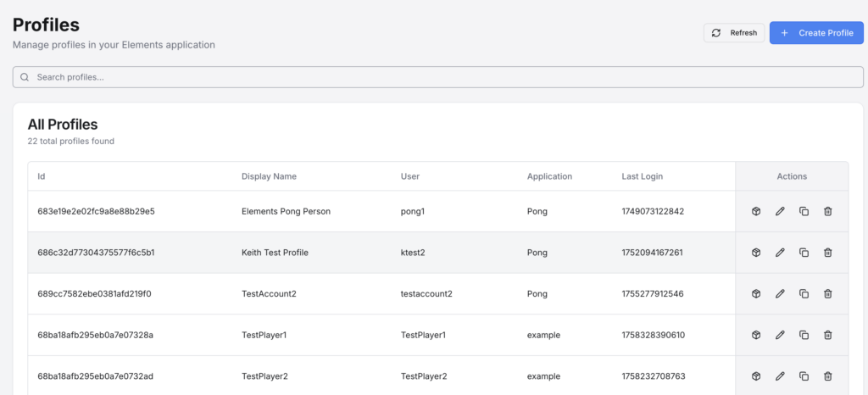Click the Last Login column header
Viewport: 868px width, 395px height.
[x=642, y=176]
